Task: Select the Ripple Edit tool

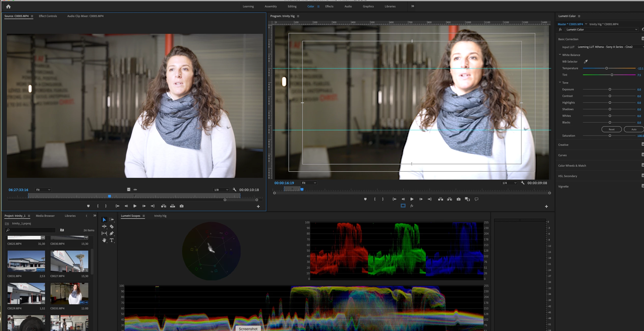Action: [x=104, y=226]
